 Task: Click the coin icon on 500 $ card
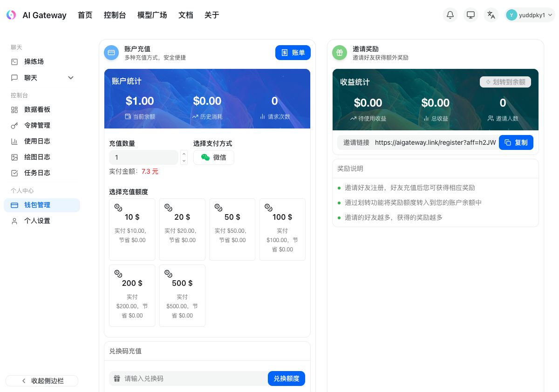169,273
